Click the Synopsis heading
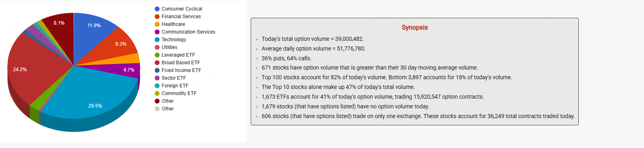The width and height of the screenshot is (644, 148). pos(415,27)
